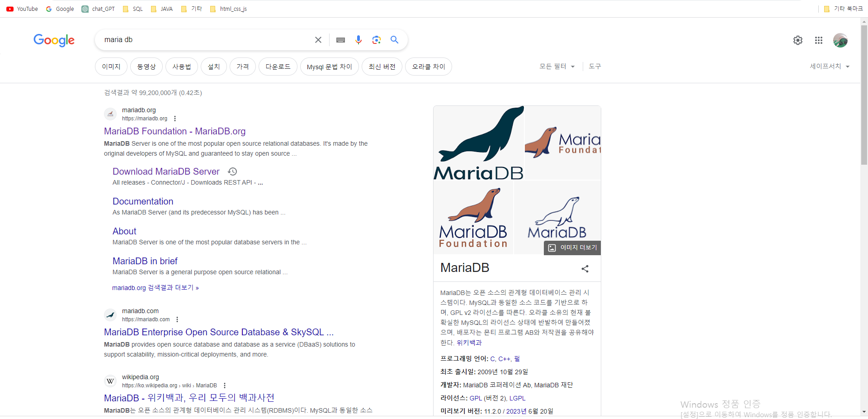This screenshot has height=419, width=868.
Task: Show more results from mariadb.org
Action: pyautogui.click(x=156, y=288)
